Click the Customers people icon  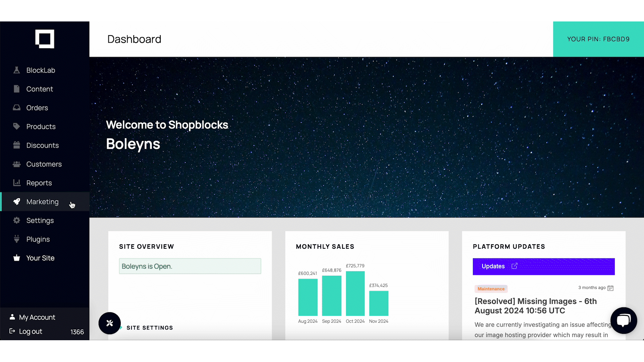pyautogui.click(x=17, y=164)
